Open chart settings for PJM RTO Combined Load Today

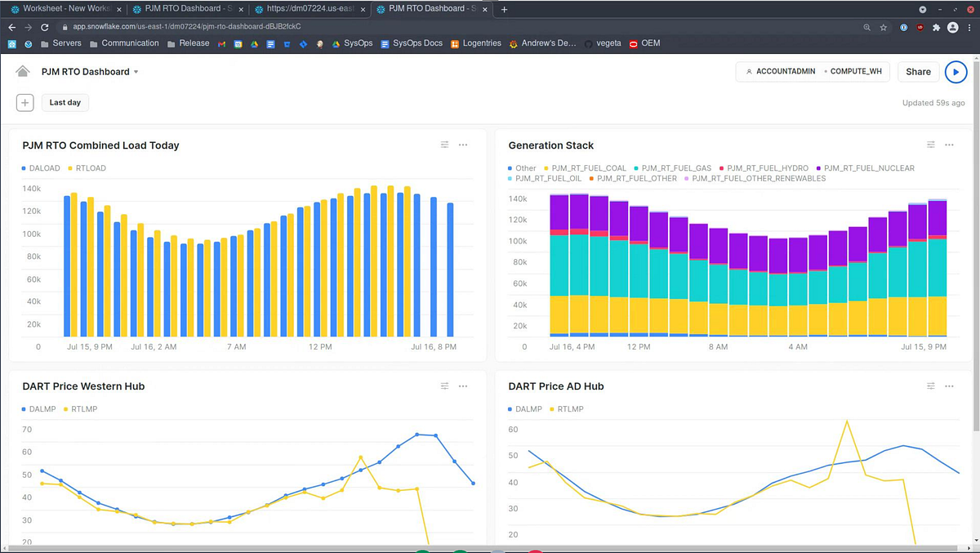click(x=443, y=145)
